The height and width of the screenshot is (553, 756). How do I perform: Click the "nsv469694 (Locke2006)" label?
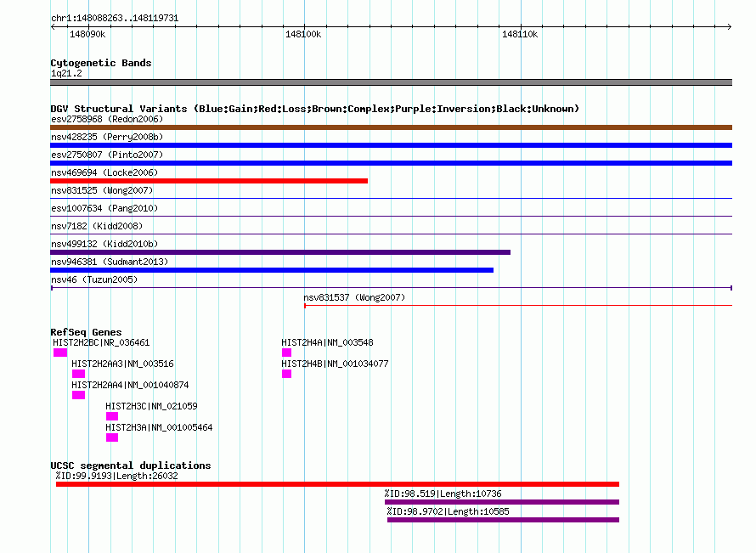coord(104,172)
